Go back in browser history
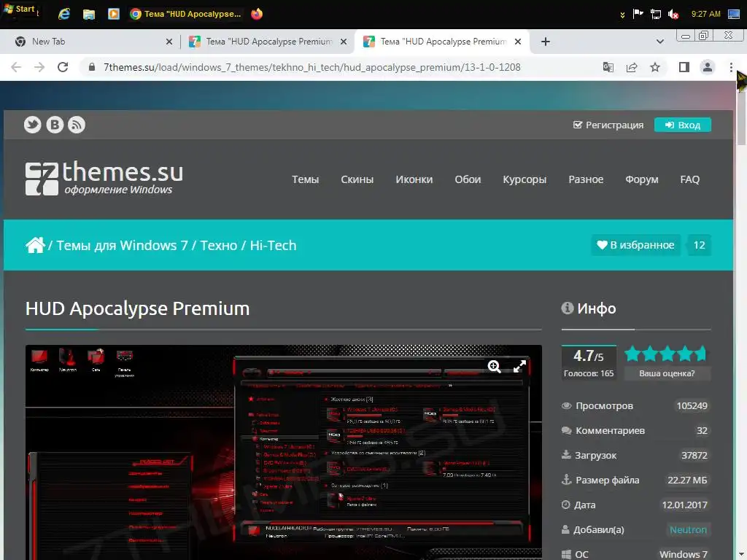 point(16,67)
